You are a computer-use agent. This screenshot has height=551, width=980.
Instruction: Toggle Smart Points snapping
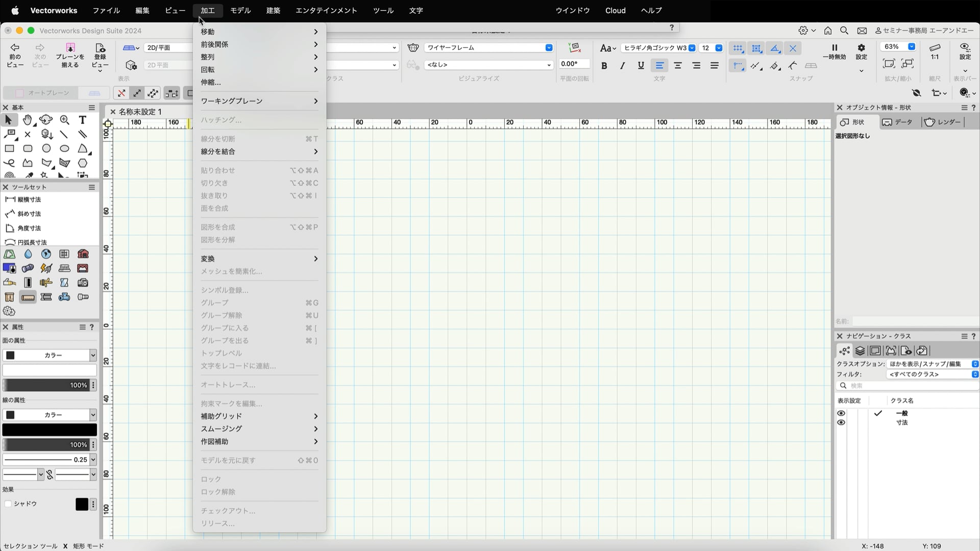[738, 66]
